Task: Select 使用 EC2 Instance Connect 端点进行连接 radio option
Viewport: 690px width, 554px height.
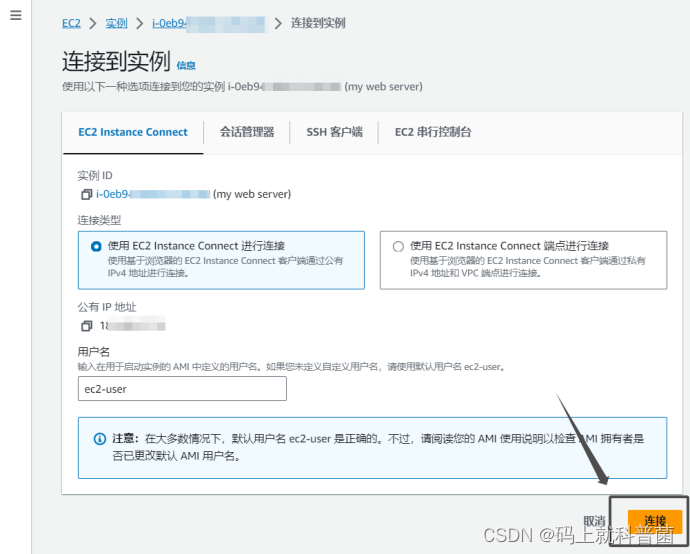Action: (x=398, y=246)
